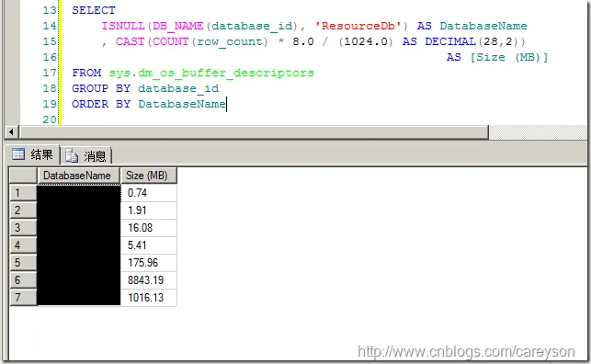The image size is (591, 364).
Task: Switch to the 消息 messages tab
Action: [85, 155]
